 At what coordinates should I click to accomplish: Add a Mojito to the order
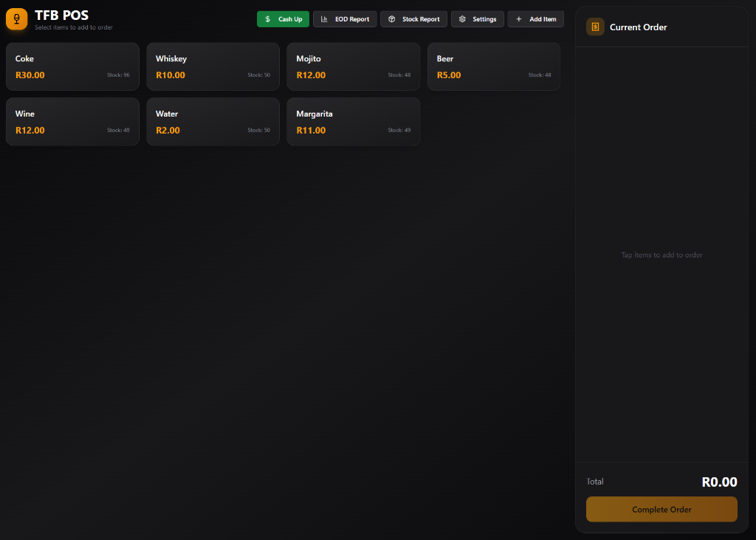coord(354,66)
